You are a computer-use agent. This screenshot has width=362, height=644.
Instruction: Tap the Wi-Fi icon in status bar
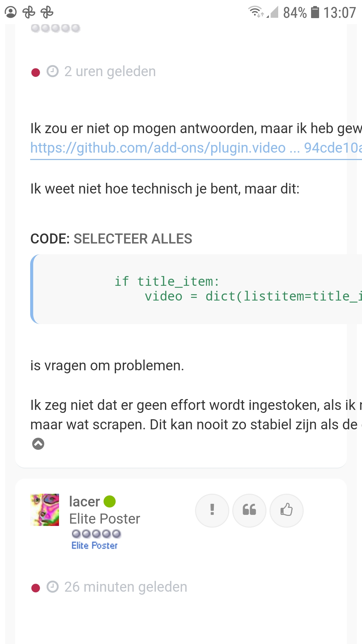(x=256, y=12)
